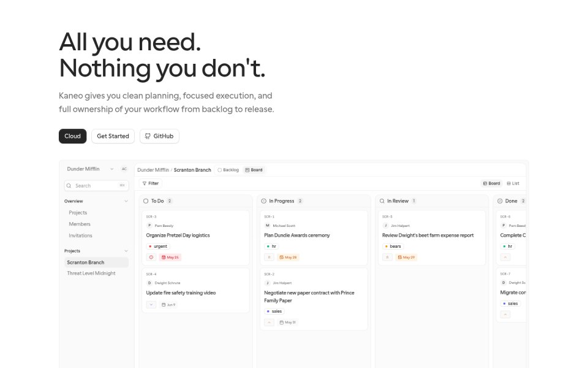The image size is (588, 368).
Task: Open card Negotiate new paper contract
Action: coord(314,299)
